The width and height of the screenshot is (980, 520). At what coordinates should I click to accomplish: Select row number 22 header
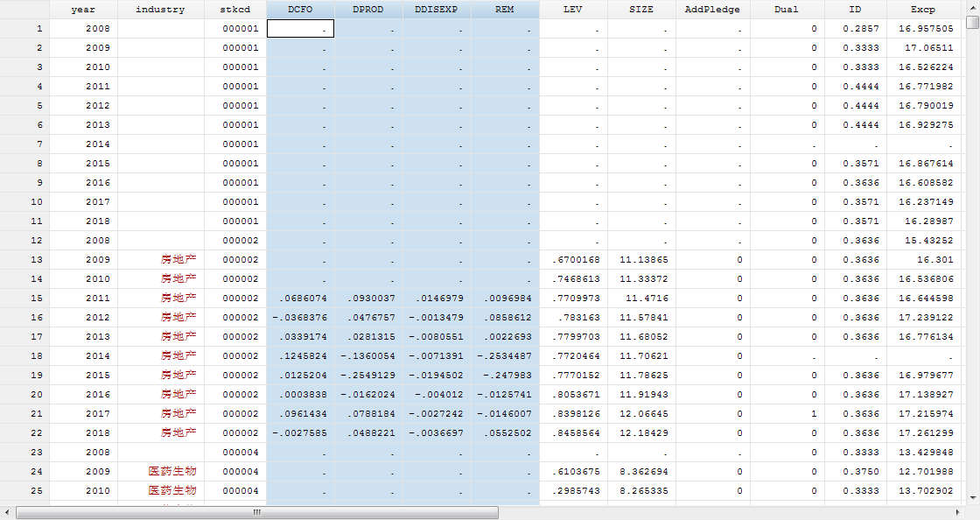[x=25, y=432]
